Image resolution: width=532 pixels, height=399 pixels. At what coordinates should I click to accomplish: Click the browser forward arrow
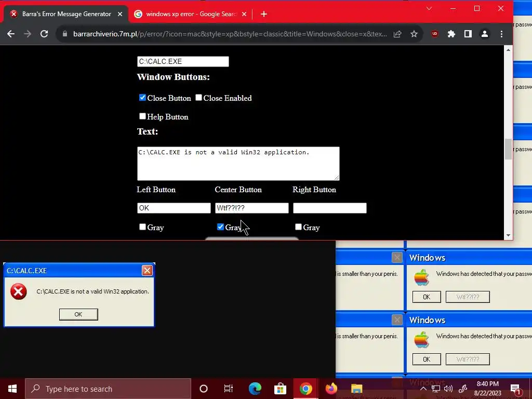(28, 34)
